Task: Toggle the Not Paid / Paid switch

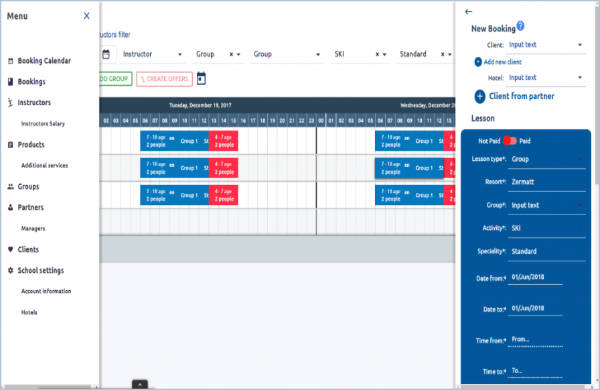Action: click(510, 141)
